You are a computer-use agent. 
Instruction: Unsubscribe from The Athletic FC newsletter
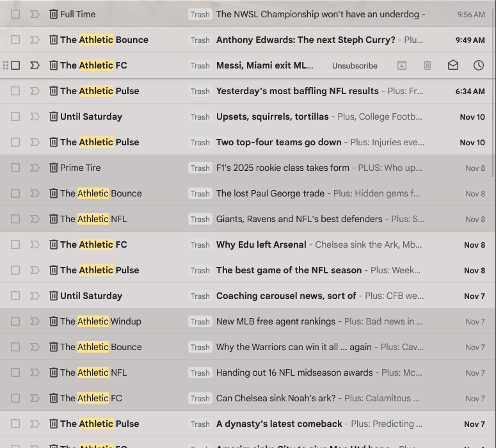(x=355, y=65)
